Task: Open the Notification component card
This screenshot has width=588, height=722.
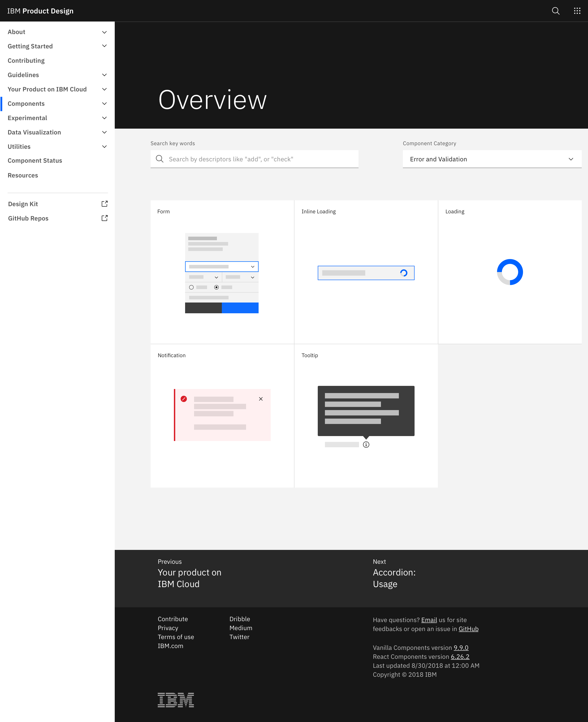Action: [x=222, y=416]
